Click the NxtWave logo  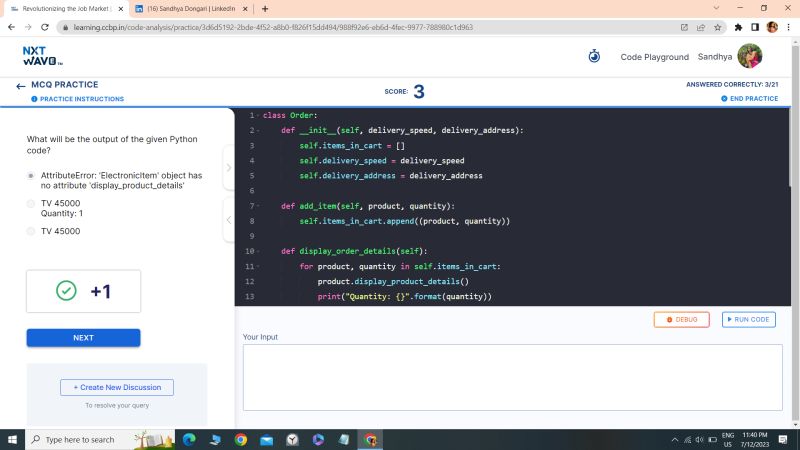pos(42,56)
